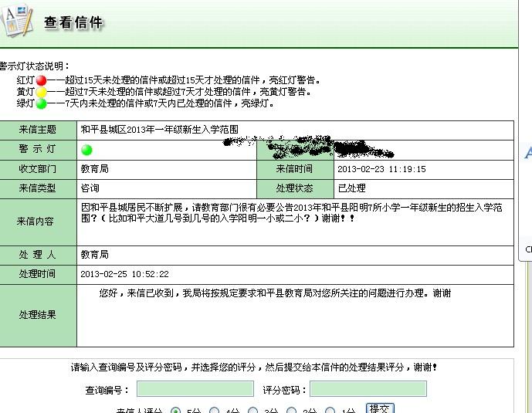Click the 来信时间 value 2013-02-23 11:19:15
Screen dimensions: 532x413
[381, 169]
